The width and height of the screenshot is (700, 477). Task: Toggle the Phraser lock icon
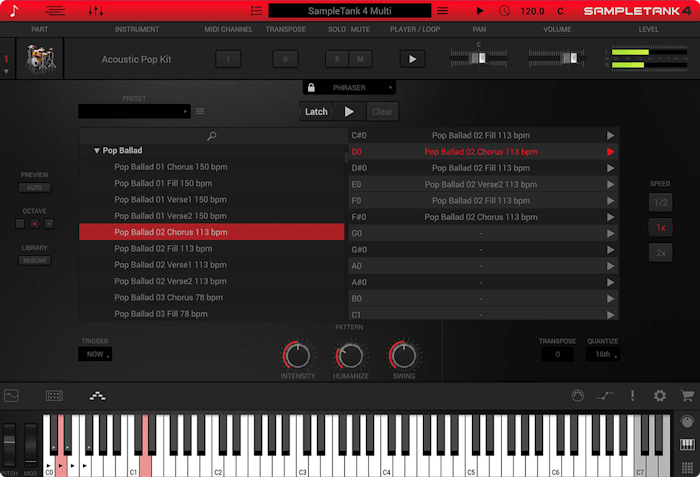coord(311,88)
